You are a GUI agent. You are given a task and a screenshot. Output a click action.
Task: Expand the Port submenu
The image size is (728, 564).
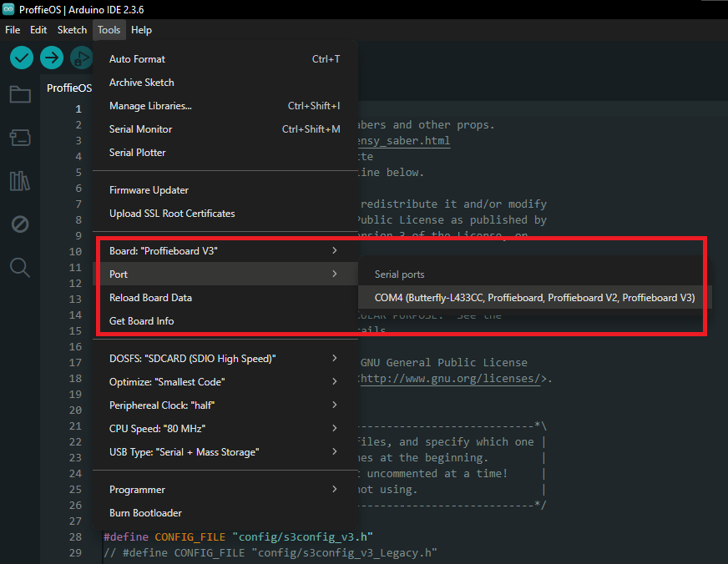point(225,274)
